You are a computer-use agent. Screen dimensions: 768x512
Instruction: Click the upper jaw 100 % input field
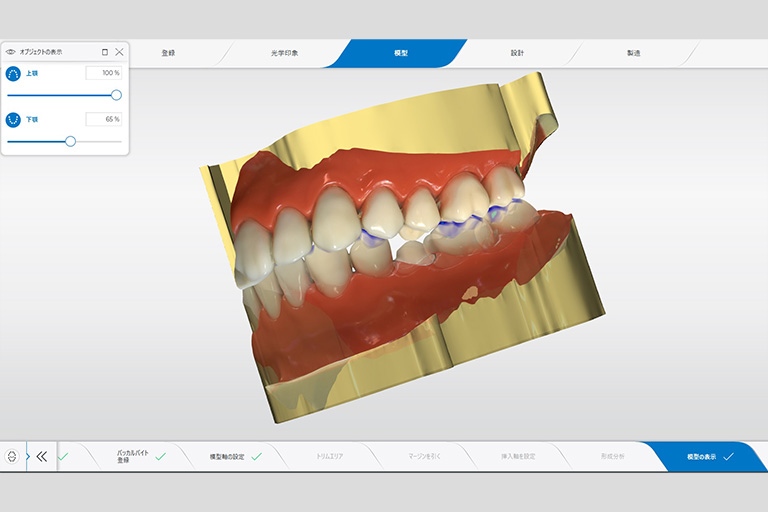coord(104,73)
